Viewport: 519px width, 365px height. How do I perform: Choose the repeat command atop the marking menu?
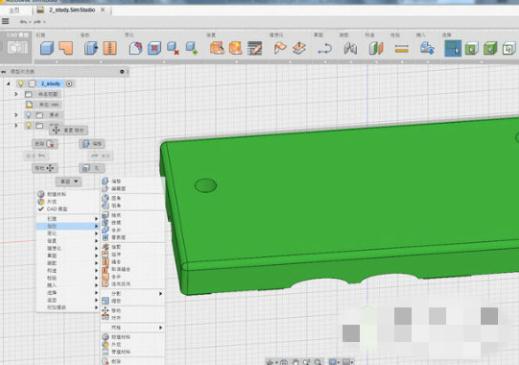[69, 130]
